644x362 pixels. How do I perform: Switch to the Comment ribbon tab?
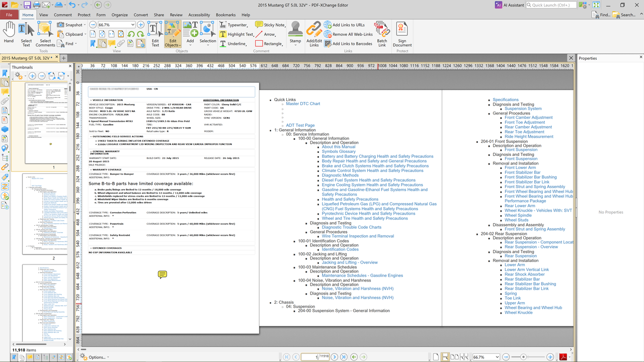click(x=63, y=15)
